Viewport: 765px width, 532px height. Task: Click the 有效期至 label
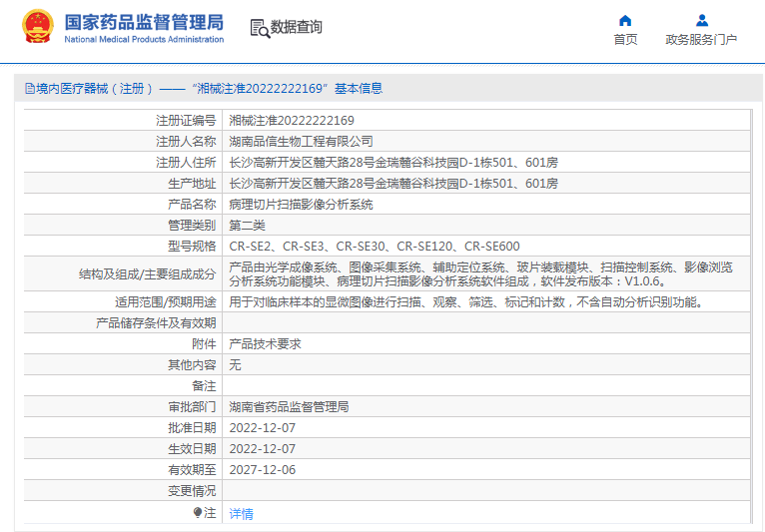point(192,469)
